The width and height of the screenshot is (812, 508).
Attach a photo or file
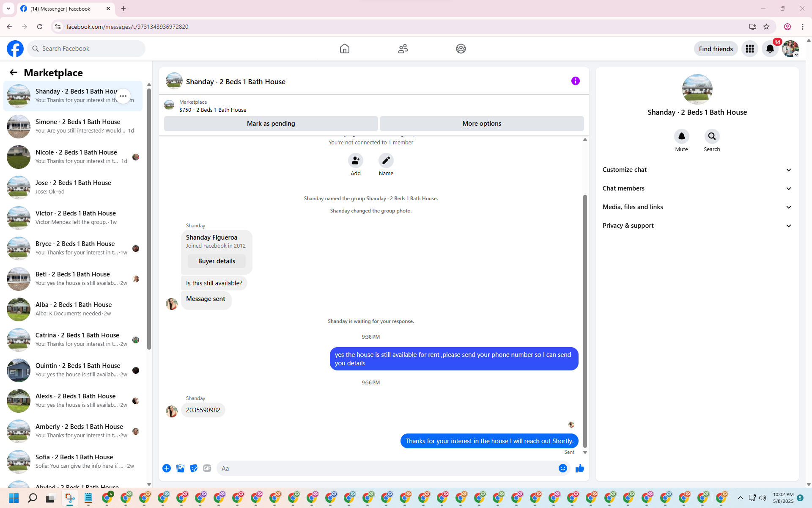pyautogui.click(x=180, y=468)
